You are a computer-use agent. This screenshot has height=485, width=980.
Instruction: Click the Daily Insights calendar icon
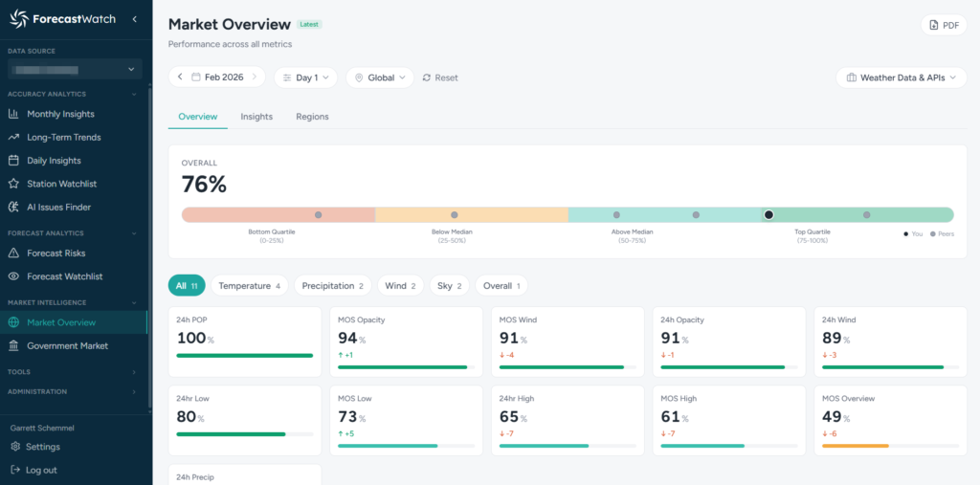[x=14, y=161]
